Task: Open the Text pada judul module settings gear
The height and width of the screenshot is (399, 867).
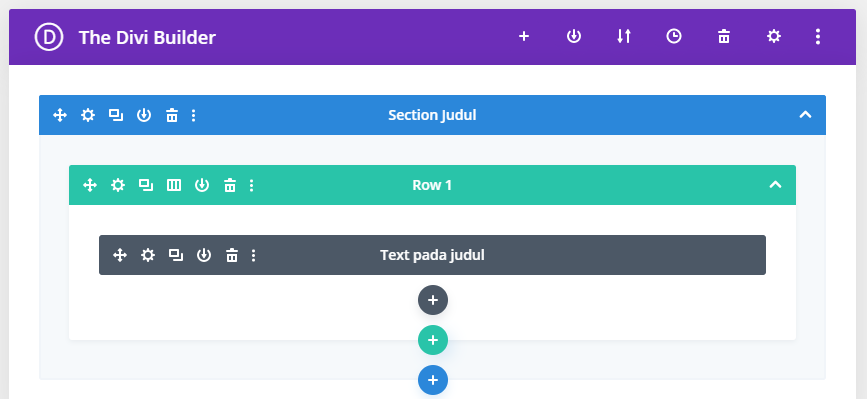Action: coord(148,255)
